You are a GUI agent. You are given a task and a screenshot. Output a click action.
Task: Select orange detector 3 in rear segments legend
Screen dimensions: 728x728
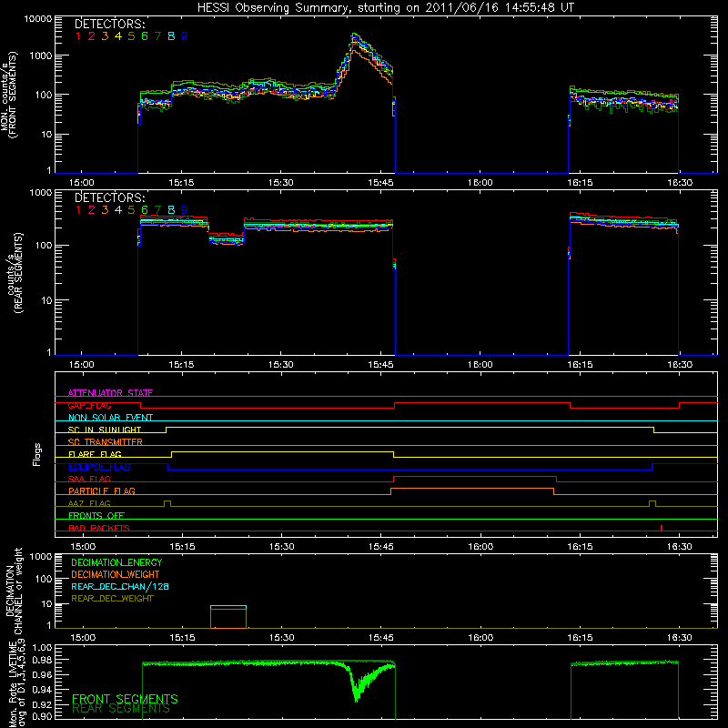point(105,210)
